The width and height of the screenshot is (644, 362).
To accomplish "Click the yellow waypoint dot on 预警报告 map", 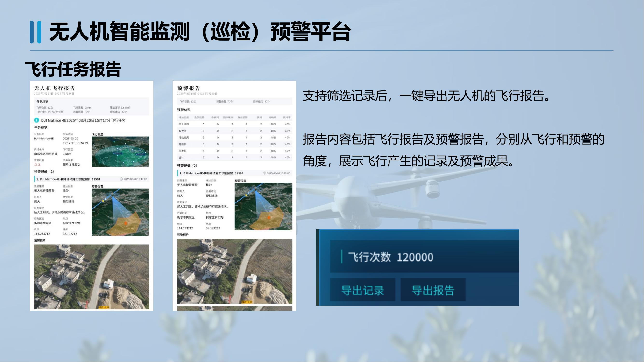I will (x=246, y=195).
